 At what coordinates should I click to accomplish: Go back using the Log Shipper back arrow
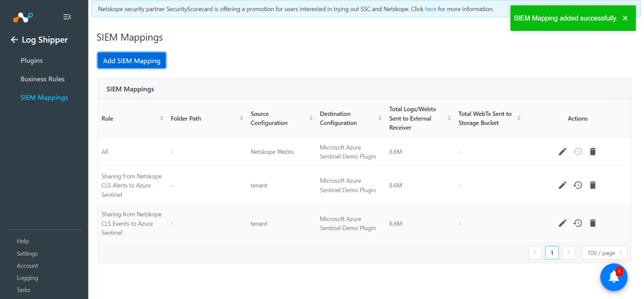tap(14, 39)
